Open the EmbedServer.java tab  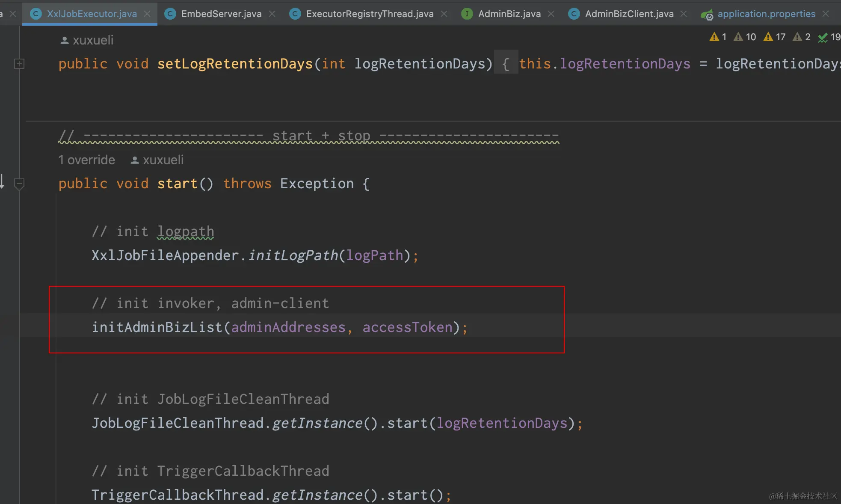(x=221, y=14)
